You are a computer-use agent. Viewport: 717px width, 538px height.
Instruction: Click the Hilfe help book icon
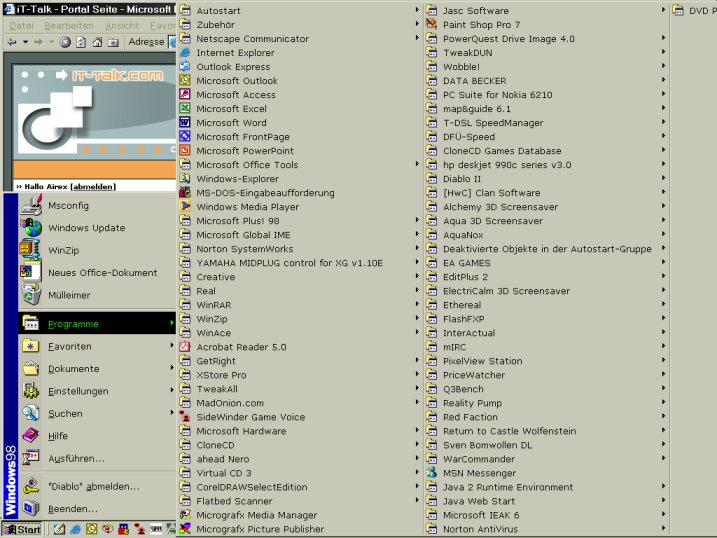tap(31, 435)
